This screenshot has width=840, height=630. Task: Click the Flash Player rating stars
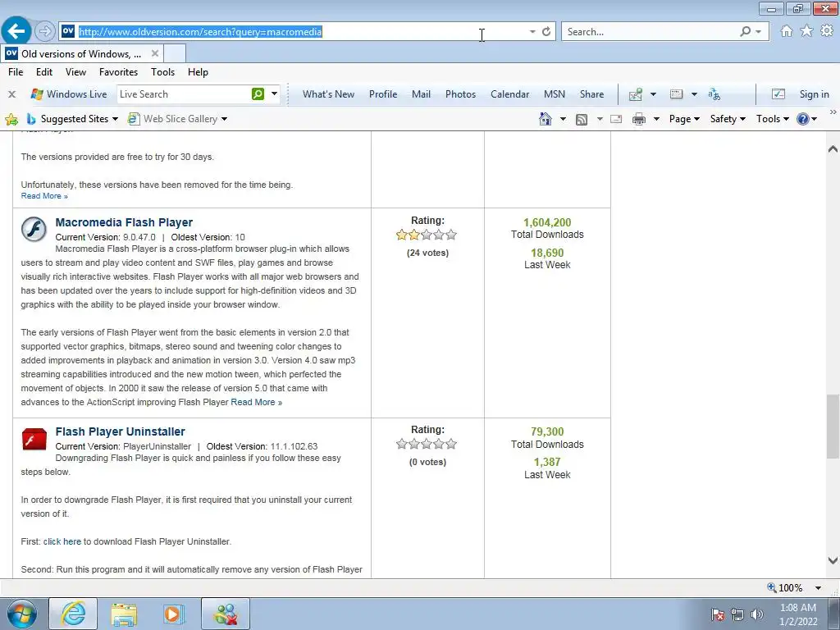point(427,235)
